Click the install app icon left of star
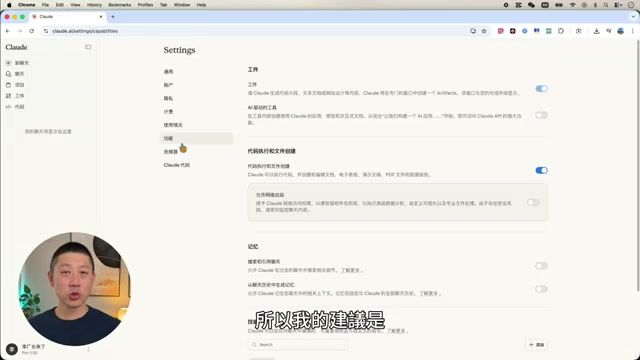Image resolution: width=640 pixels, height=360 pixels. [x=473, y=31]
